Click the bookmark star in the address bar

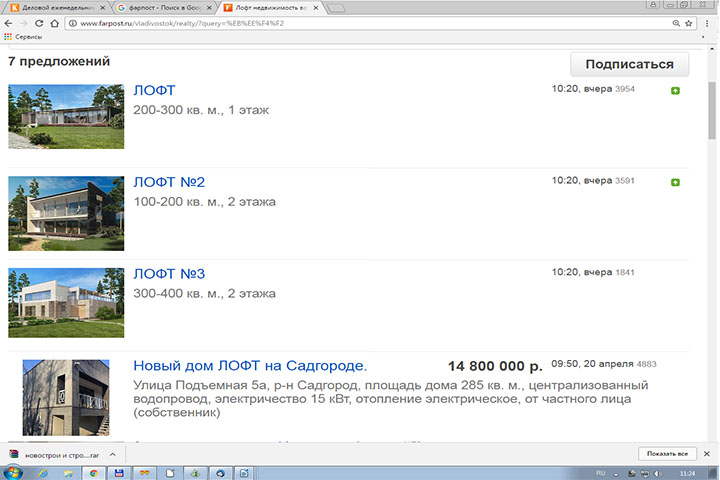tap(687, 22)
